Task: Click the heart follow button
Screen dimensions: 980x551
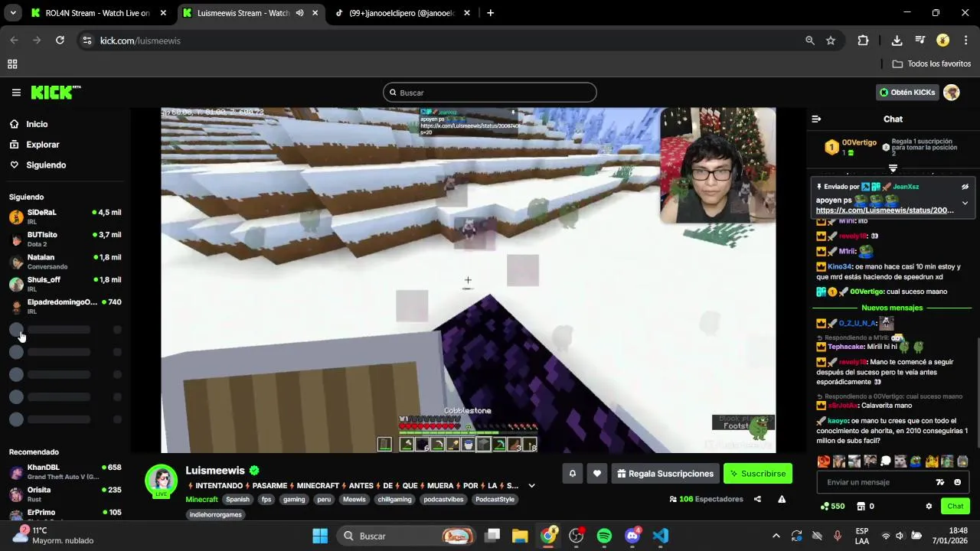Action: 597,474
